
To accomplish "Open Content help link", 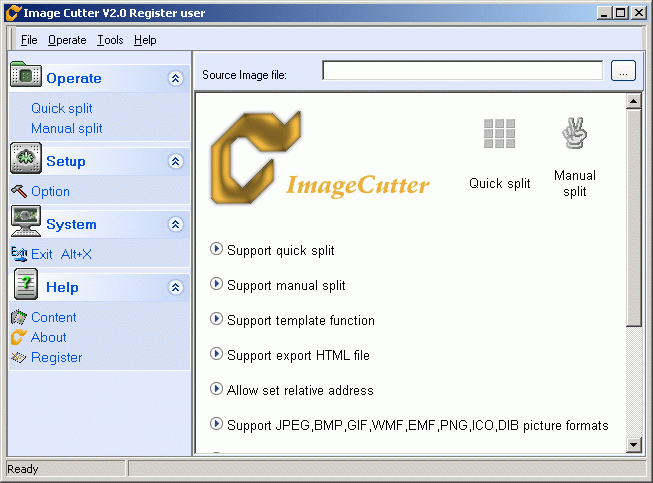I will (x=54, y=317).
